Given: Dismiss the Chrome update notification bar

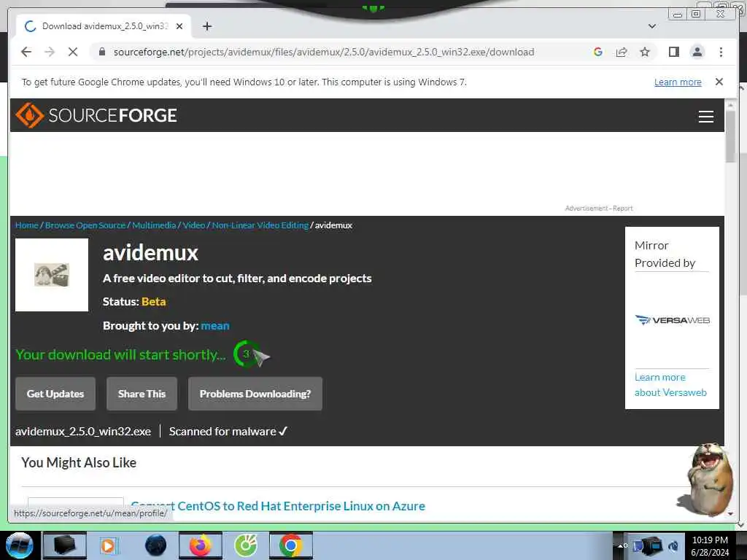Looking at the screenshot, I should [719, 82].
